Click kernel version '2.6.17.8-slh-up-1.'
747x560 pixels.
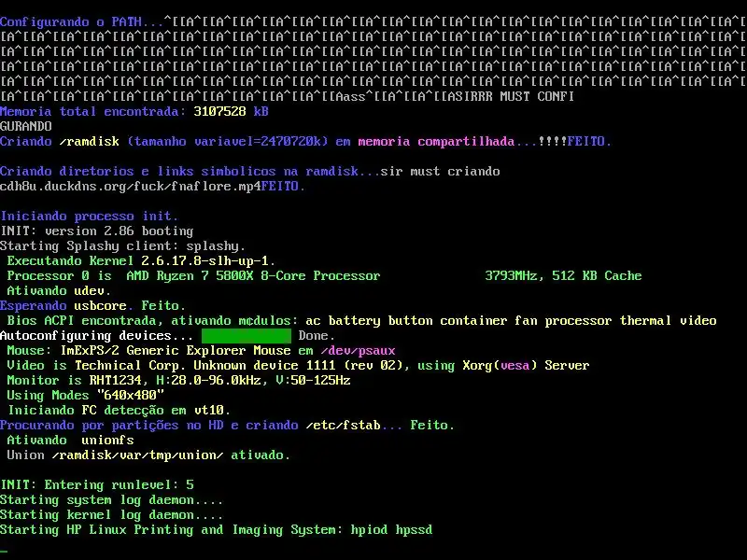point(208,261)
